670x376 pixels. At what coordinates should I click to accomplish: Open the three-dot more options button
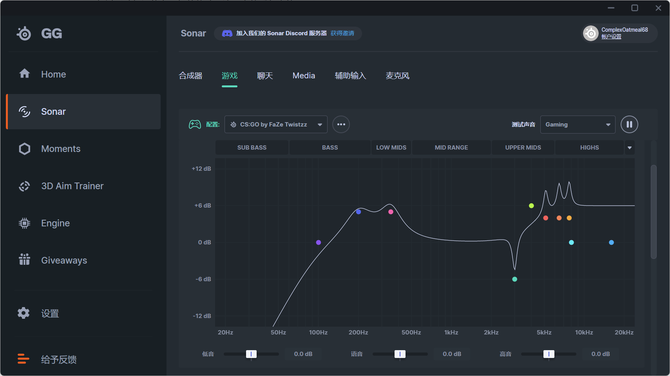pyautogui.click(x=341, y=124)
